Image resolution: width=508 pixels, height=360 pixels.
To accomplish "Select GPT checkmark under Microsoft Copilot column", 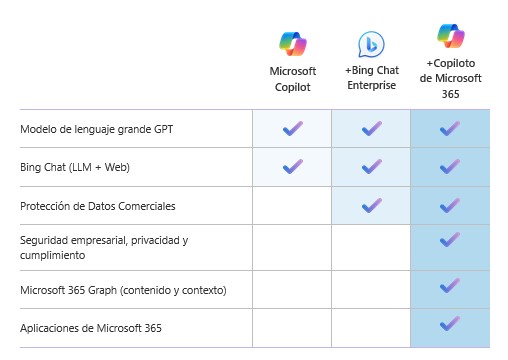I will [293, 129].
